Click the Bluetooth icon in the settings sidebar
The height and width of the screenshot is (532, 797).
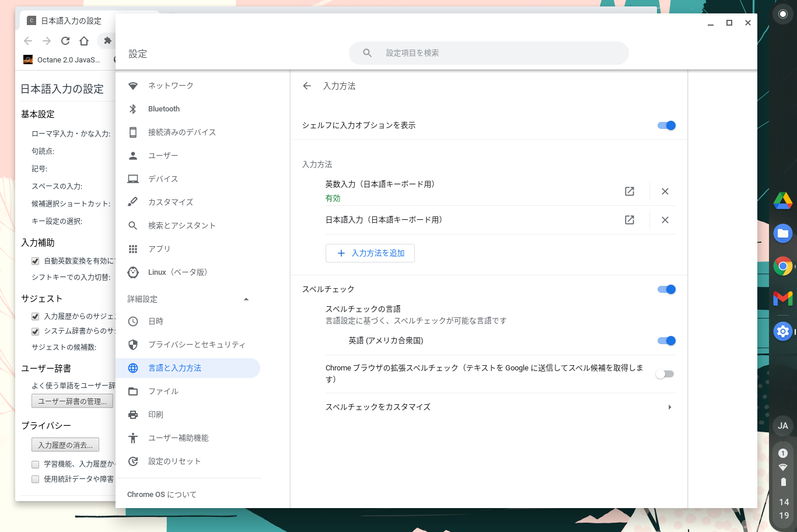coord(133,109)
